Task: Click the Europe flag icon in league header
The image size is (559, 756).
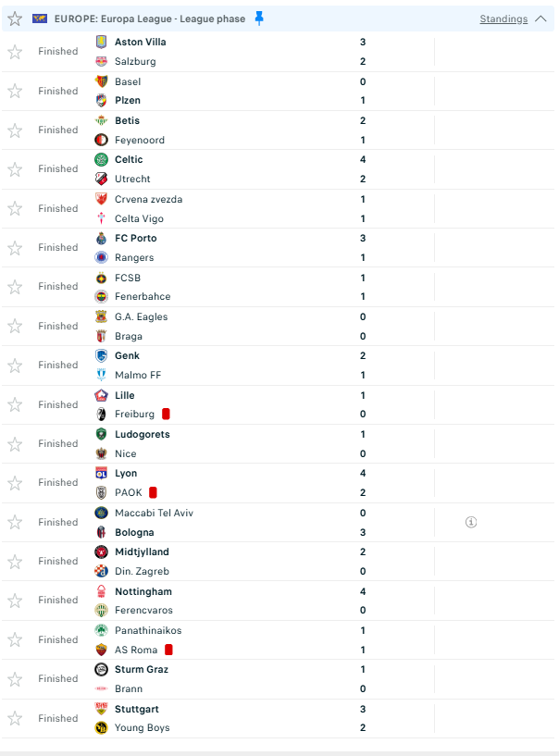Action: (x=39, y=19)
